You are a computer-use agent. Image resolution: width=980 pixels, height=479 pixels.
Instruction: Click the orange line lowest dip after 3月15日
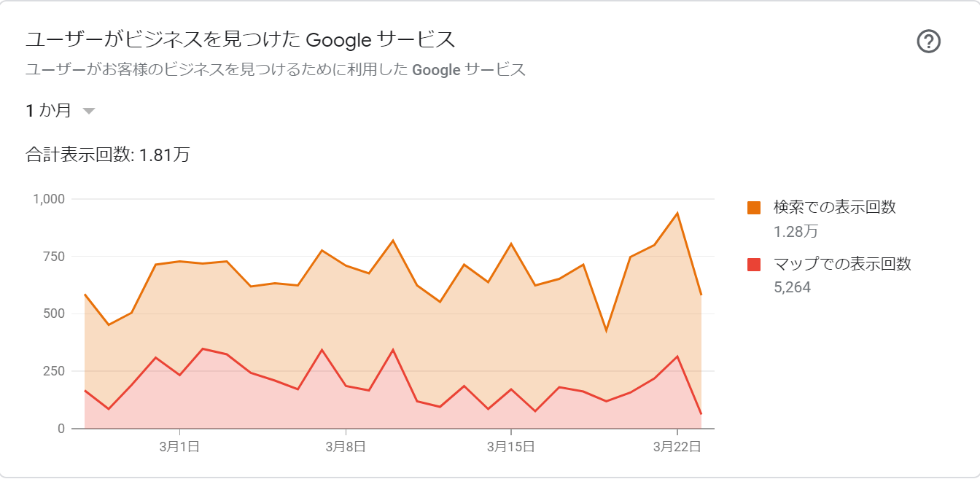pos(606,331)
